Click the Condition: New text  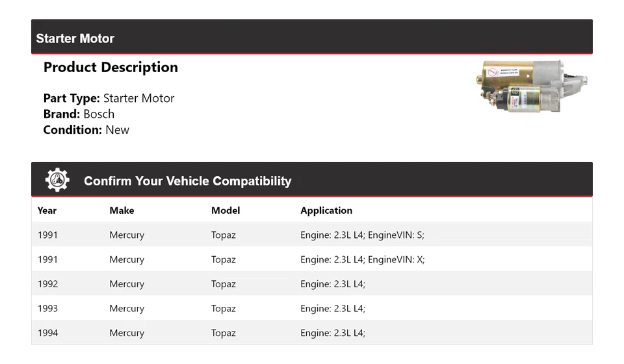(86, 130)
